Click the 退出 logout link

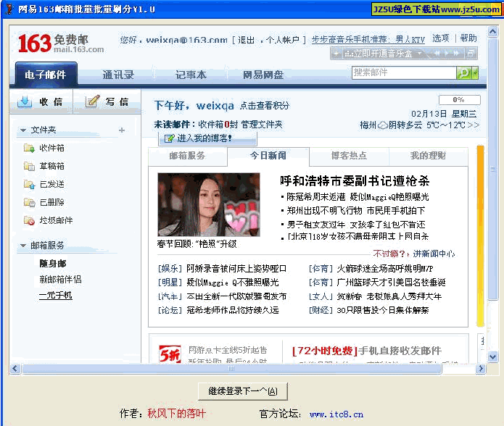pos(247,40)
